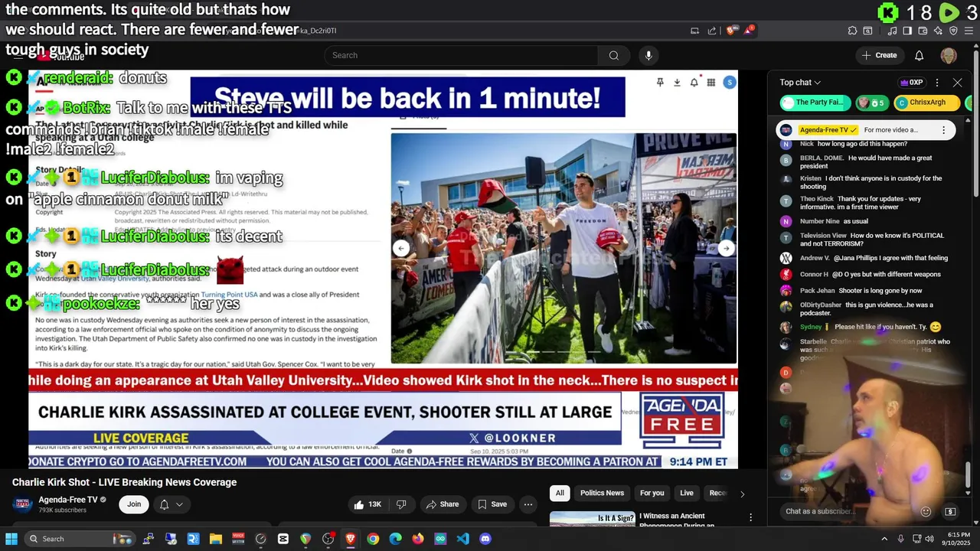Select the For you filter chip

click(x=652, y=493)
